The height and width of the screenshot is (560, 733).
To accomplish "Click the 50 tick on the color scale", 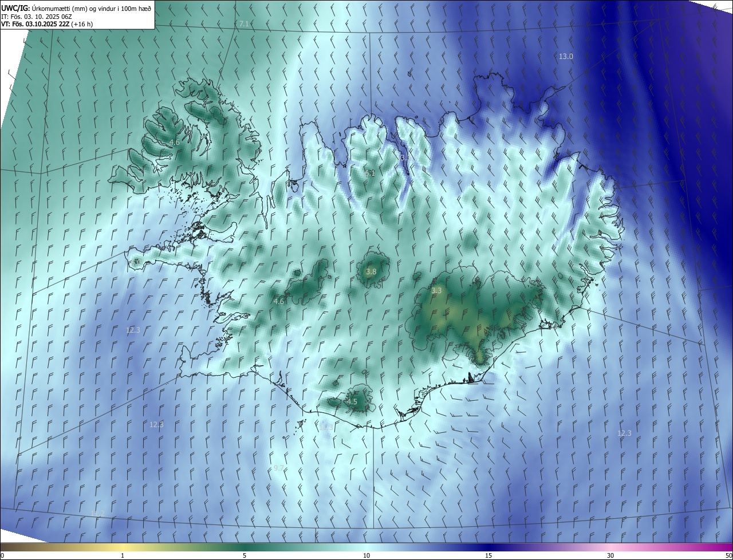I will (x=728, y=555).
